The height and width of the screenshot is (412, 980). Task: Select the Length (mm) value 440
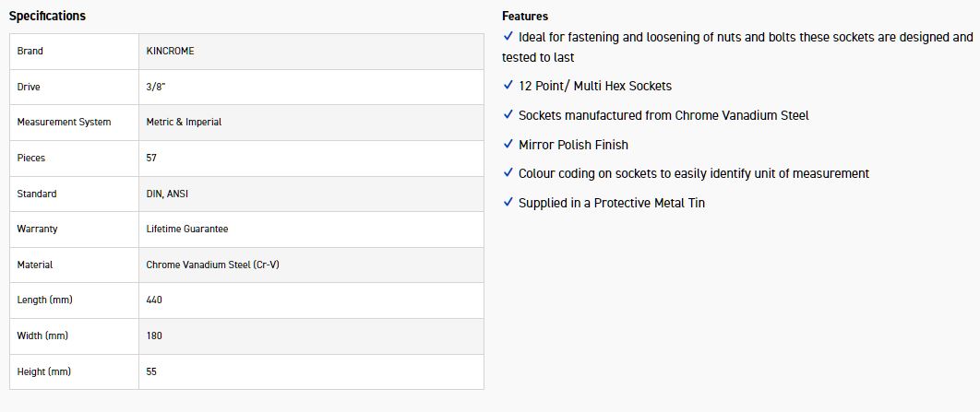tap(154, 300)
